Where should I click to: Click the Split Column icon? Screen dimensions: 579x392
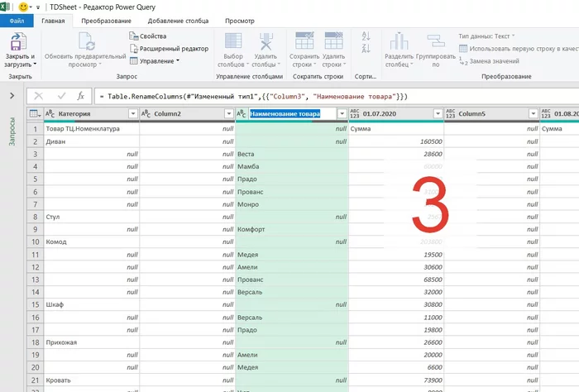[399, 41]
